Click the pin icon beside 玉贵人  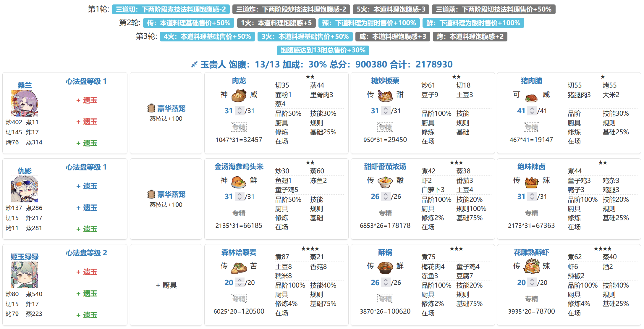coord(194,64)
